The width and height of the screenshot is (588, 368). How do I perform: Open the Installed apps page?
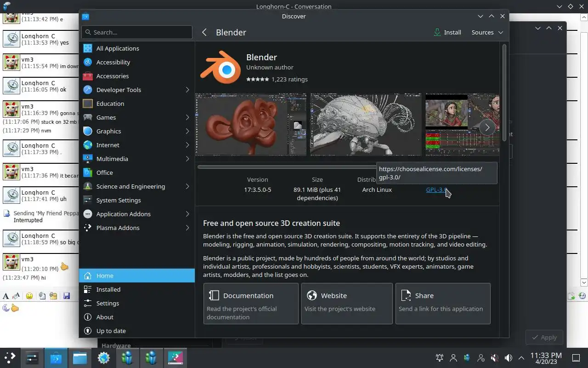tap(137, 289)
